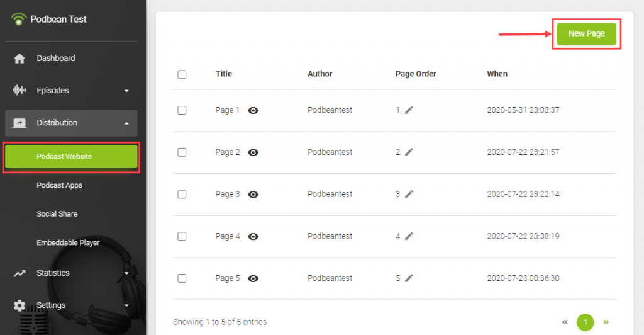The width and height of the screenshot is (644, 335).
Task: Open the Page 3 title link
Action: point(228,194)
